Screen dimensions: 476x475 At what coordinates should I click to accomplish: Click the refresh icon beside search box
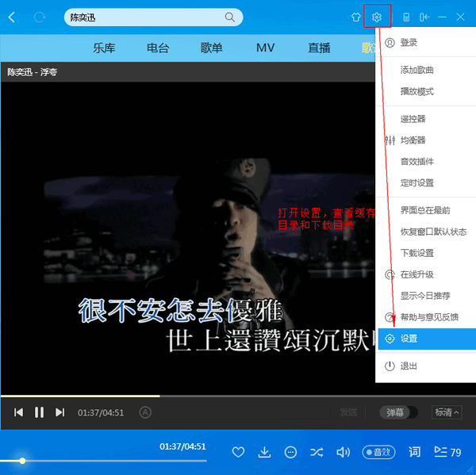pos(40,17)
